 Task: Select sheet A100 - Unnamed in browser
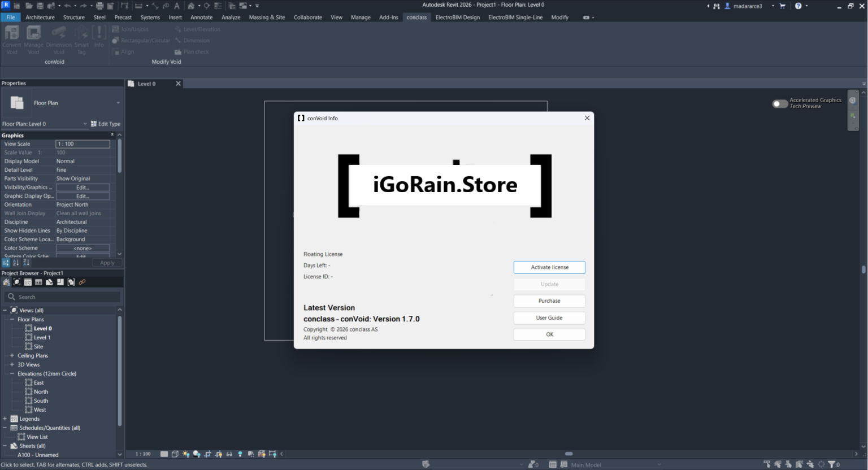[x=38, y=455]
